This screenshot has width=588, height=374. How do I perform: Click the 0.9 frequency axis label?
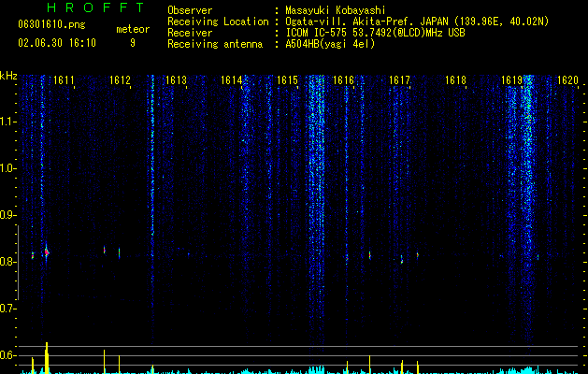click(x=7, y=215)
